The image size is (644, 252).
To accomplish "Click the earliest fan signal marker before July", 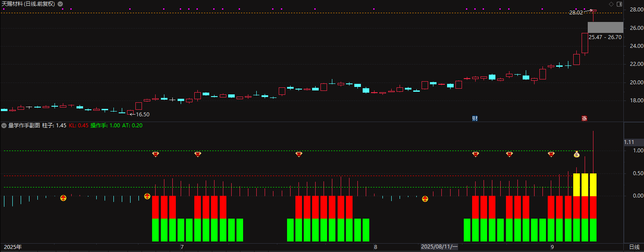I will 155,154.
